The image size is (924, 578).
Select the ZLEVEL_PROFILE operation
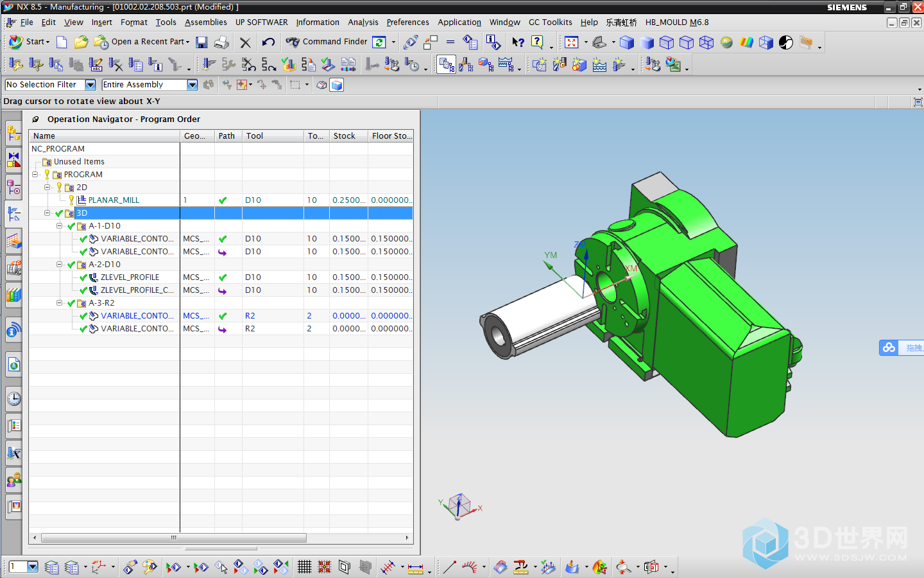click(x=130, y=277)
